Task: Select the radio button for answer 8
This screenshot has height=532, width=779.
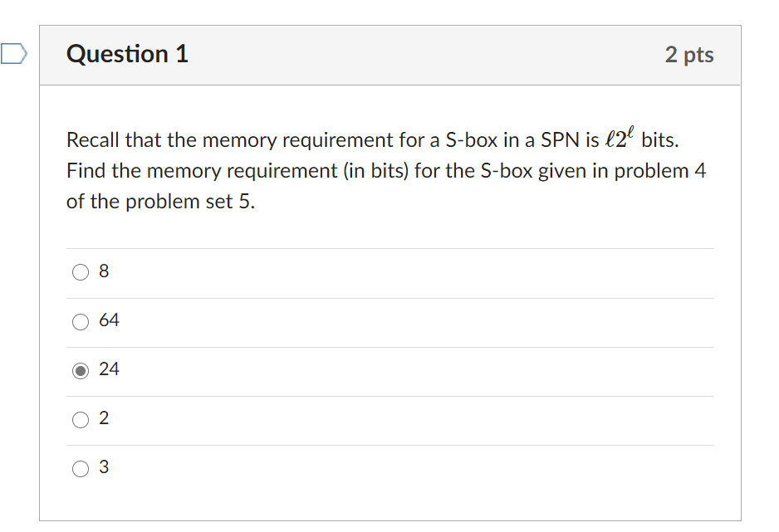Action: tap(81, 272)
